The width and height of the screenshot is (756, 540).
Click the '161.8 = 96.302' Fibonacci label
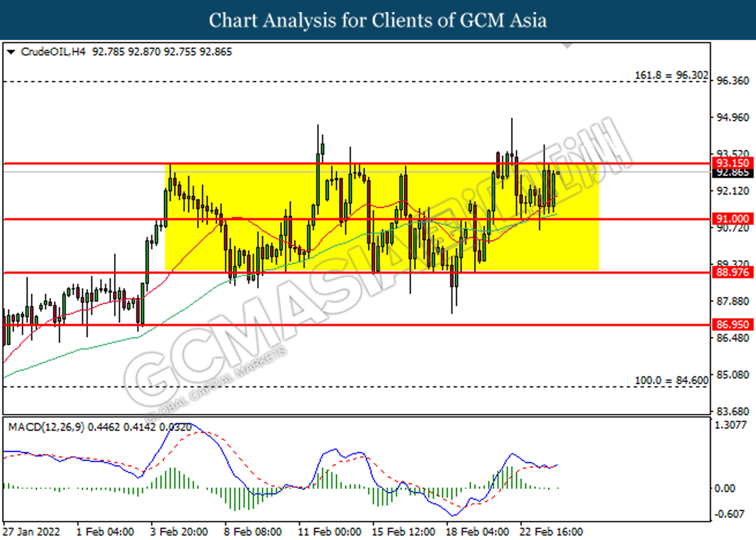(671, 75)
